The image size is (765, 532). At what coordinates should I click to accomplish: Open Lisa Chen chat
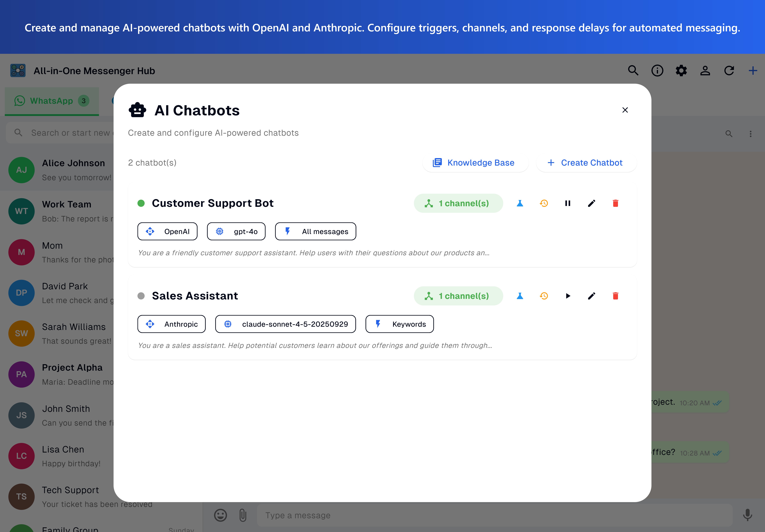[x=57, y=456]
